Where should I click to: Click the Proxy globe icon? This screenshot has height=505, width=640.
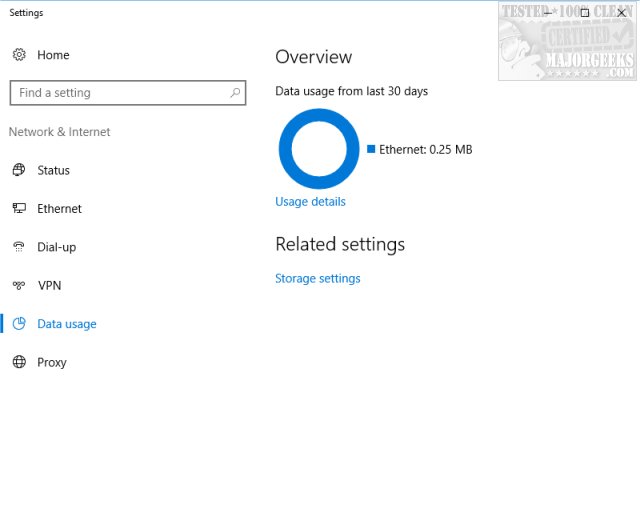(19, 362)
